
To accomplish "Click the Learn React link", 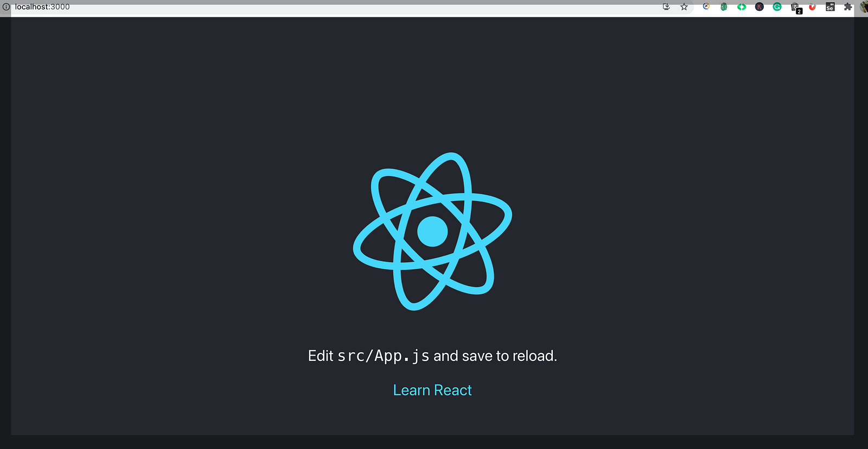I will click(432, 390).
